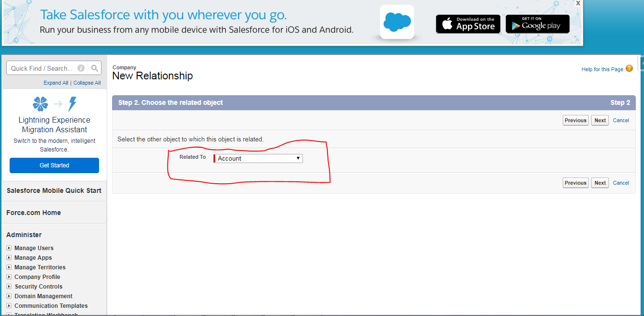644x316 pixels.
Task: Open the Domain Management menu item
Action: click(x=43, y=296)
